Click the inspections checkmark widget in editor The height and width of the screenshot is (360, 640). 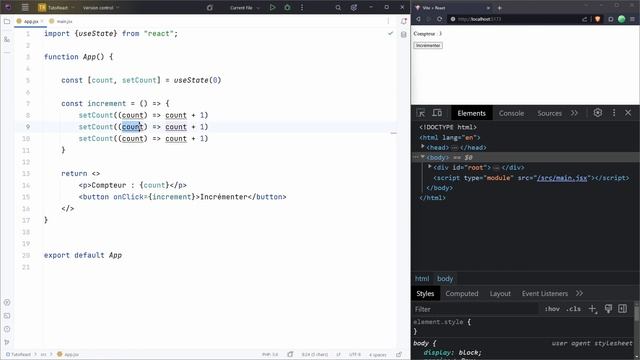pyautogui.click(x=391, y=33)
